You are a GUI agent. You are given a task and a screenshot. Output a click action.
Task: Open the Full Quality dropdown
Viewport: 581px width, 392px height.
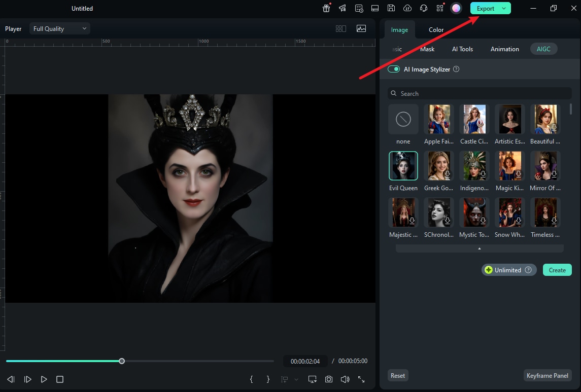(x=60, y=28)
